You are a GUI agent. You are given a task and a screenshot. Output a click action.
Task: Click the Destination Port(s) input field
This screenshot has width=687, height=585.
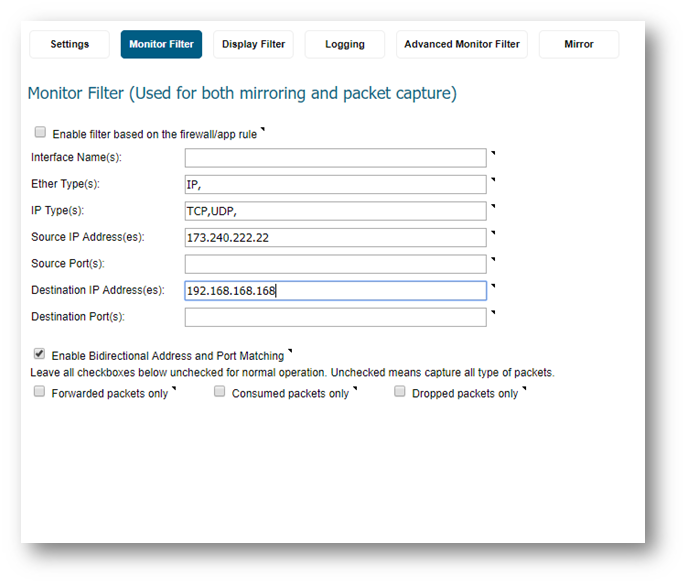pyautogui.click(x=336, y=317)
